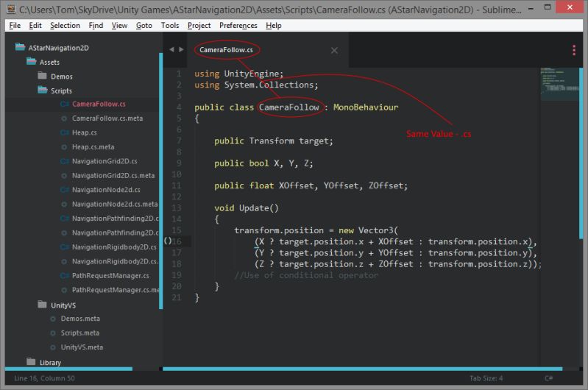Open the Edit menu
The height and width of the screenshot is (390, 588).
click(x=35, y=26)
